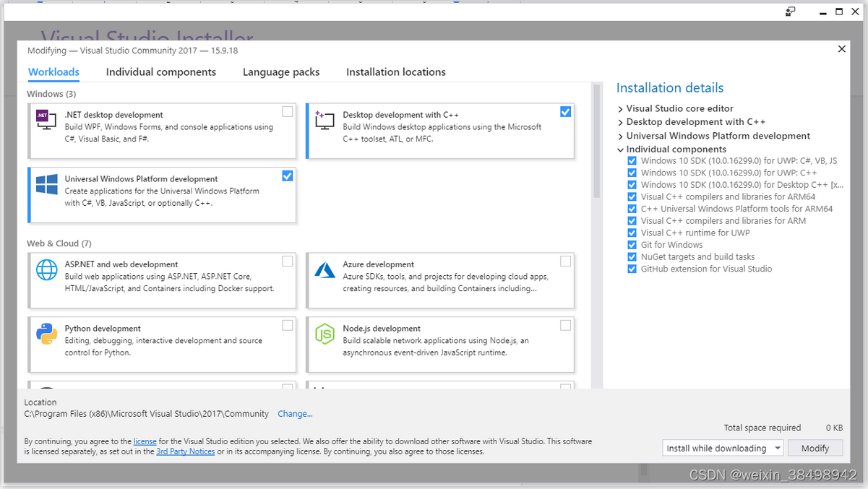Uncheck Windows 10 SDK for Desktop C++

[632, 185]
